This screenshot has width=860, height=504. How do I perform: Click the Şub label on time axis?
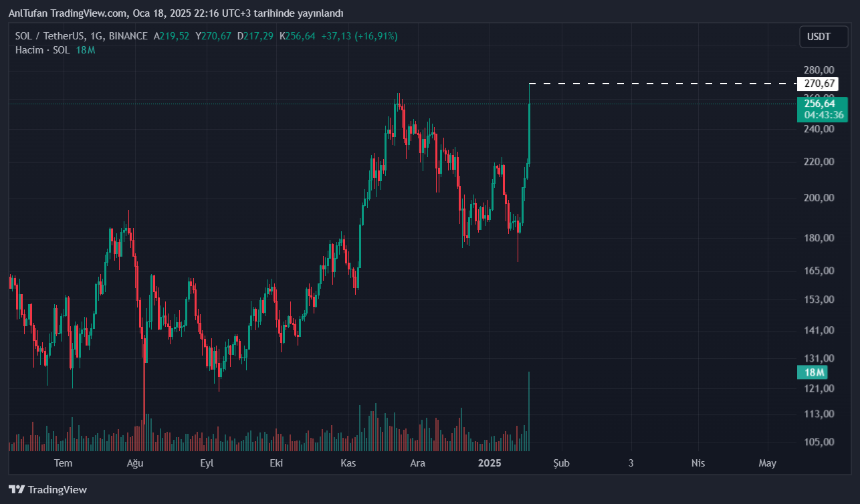561,463
